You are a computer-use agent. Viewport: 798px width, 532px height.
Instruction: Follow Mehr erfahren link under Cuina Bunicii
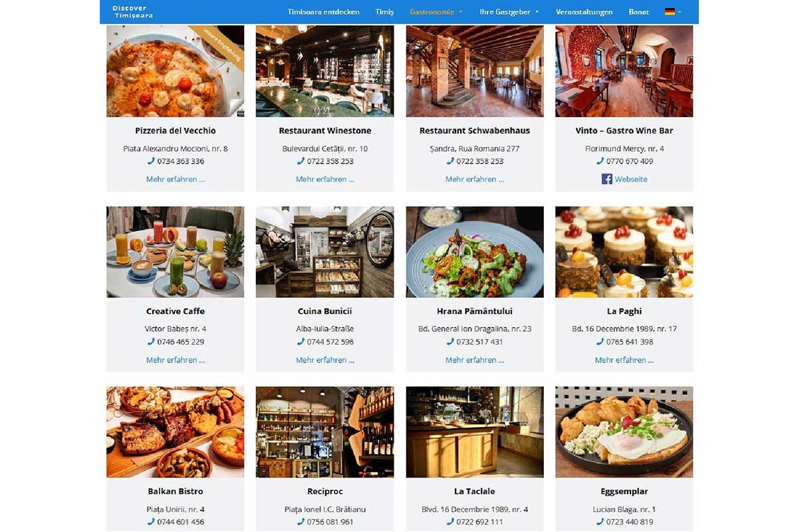click(x=325, y=360)
